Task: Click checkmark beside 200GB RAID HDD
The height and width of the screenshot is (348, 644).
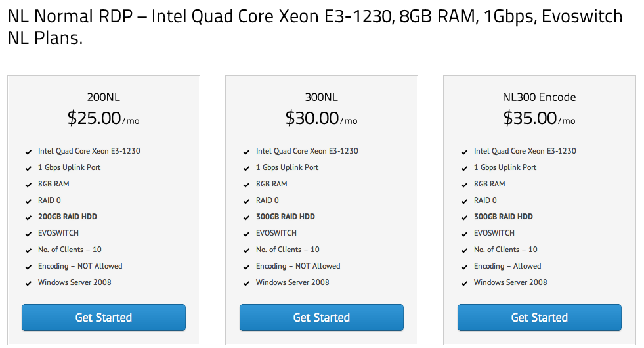Action: (28, 218)
